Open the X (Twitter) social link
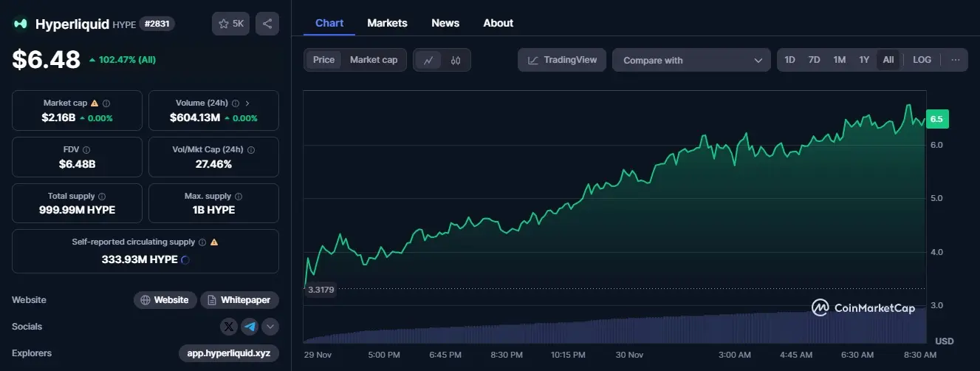The image size is (980, 371). click(230, 326)
